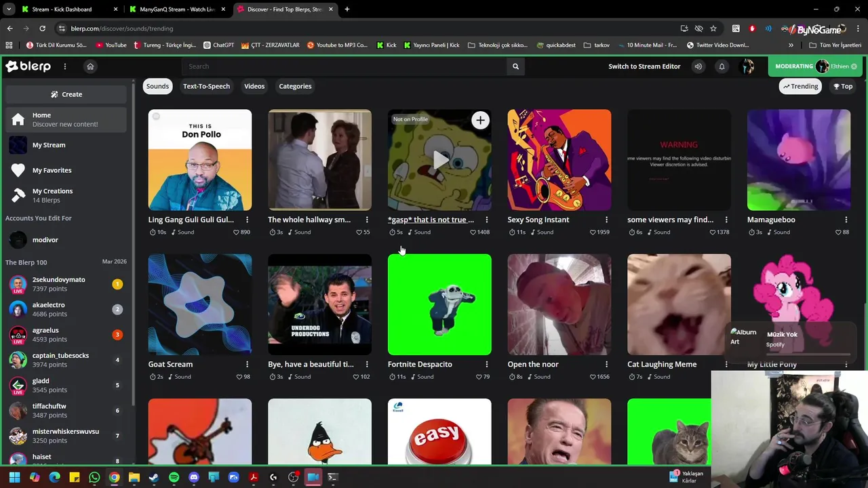Click the search magnifier button

[x=515, y=66]
